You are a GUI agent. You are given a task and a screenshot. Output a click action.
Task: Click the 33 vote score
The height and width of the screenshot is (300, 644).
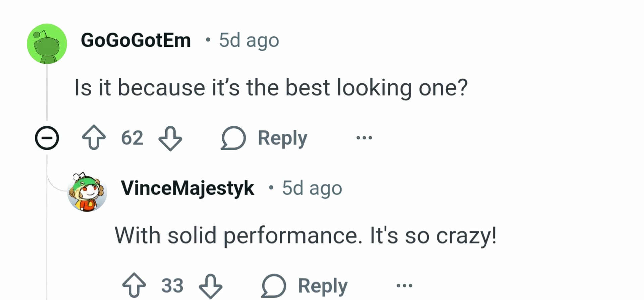[172, 286]
